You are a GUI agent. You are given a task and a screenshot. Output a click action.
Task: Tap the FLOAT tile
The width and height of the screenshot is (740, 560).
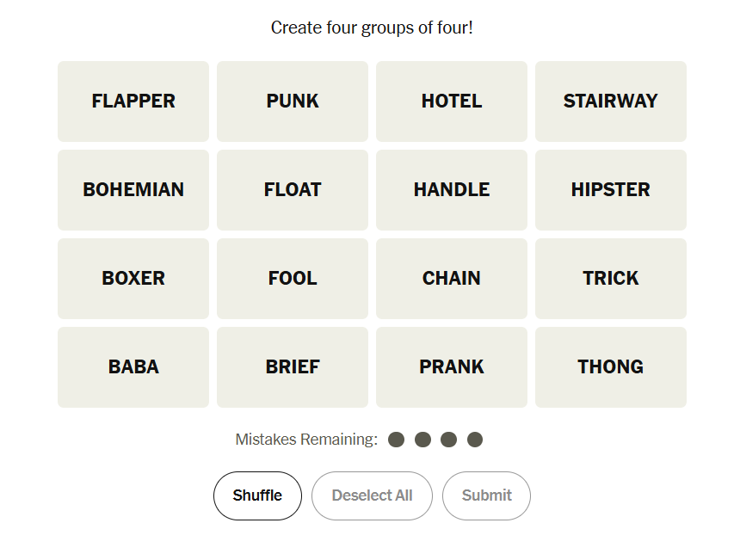pos(293,190)
